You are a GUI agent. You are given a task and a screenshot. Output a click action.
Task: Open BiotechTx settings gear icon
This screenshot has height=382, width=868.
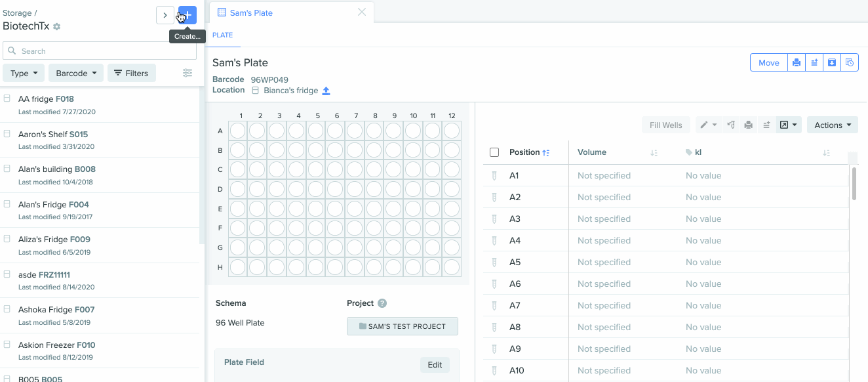click(57, 27)
